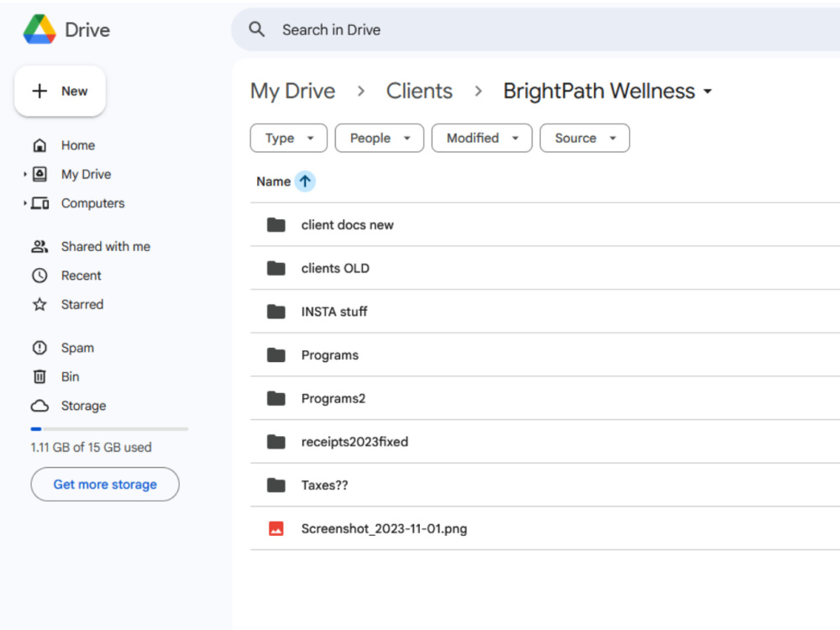Open Recent files section
This screenshot has width=840, height=630.
pyautogui.click(x=81, y=276)
